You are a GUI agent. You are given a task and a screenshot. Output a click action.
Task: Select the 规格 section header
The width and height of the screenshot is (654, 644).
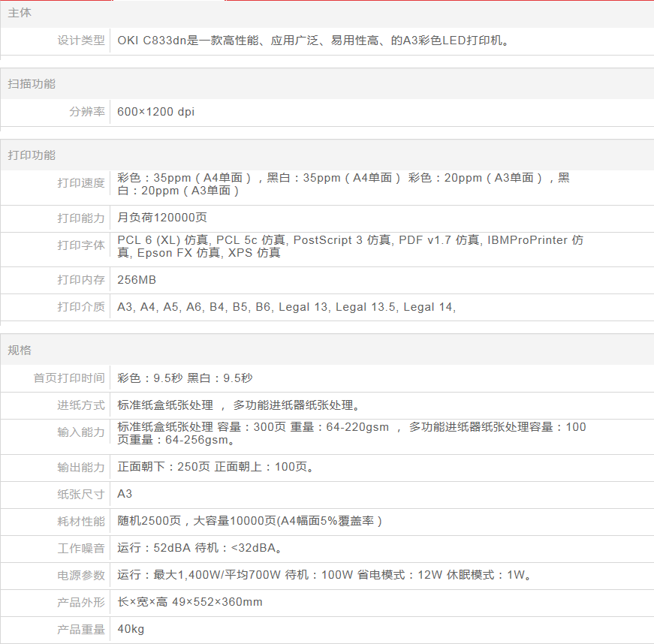(20, 351)
